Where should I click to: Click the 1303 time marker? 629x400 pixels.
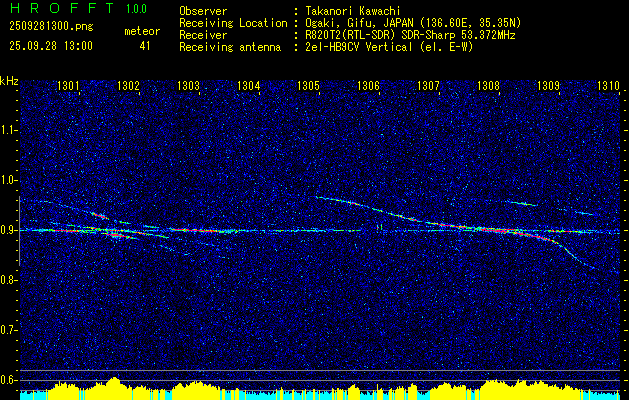coord(189,86)
